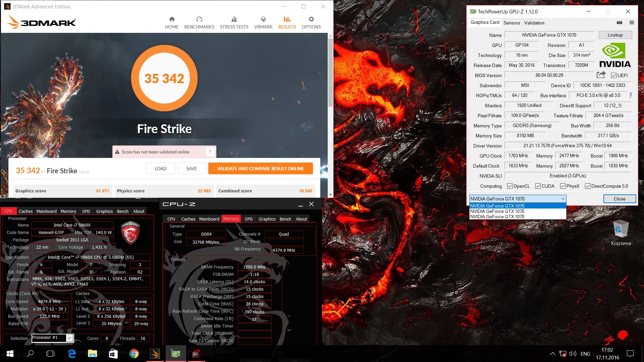Switch to the Validation tab in GPU-Z
644x362 pixels.
[x=534, y=23]
